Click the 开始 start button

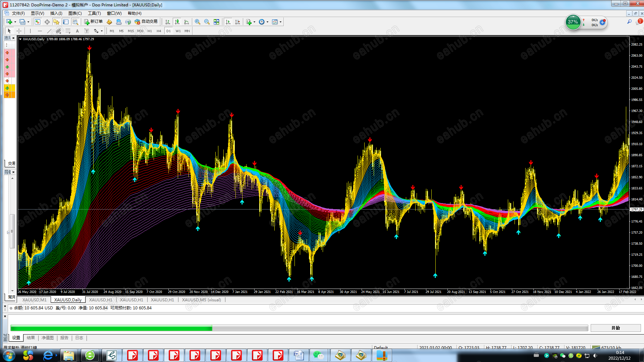(x=615, y=328)
